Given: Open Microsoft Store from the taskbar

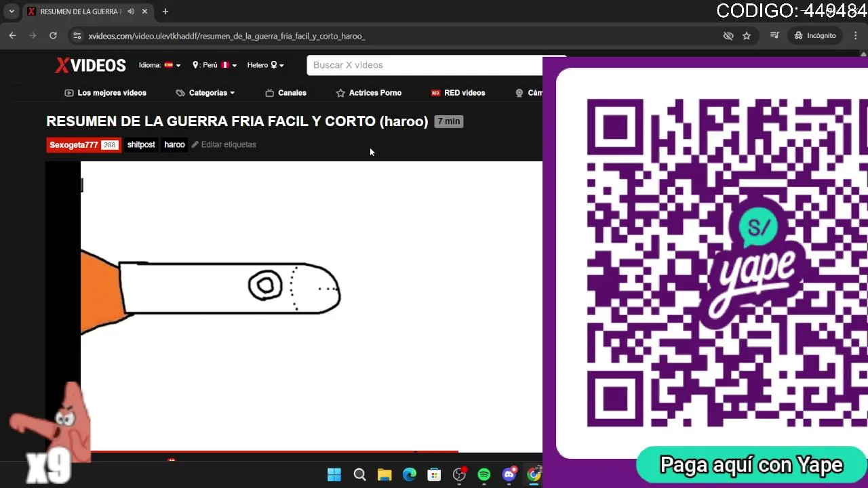Looking at the screenshot, I should point(434,474).
